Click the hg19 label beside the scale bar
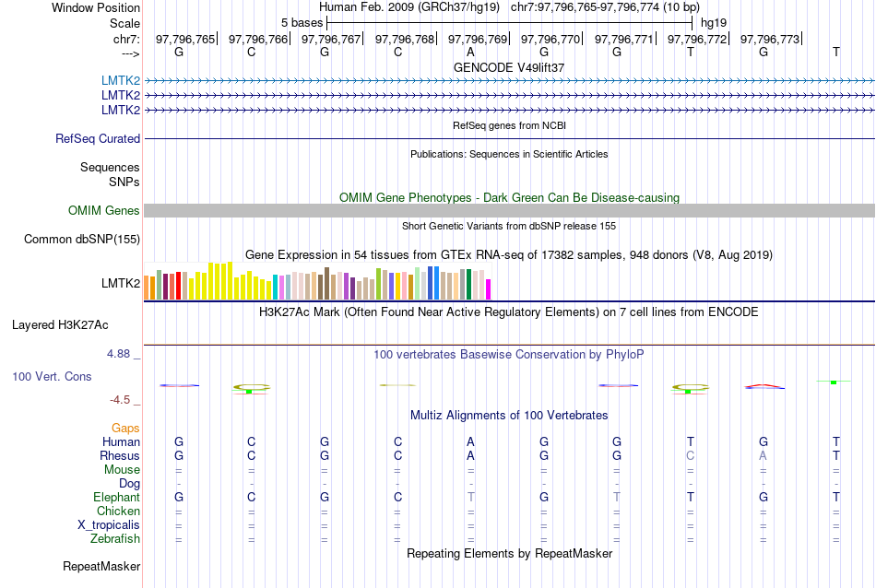876x588 pixels. (x=714, y=23)
